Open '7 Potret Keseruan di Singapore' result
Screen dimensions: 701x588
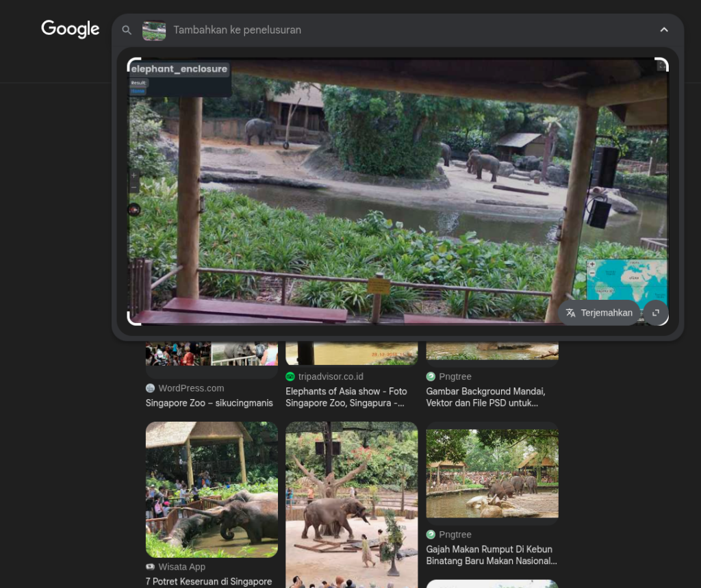[209, 581]
